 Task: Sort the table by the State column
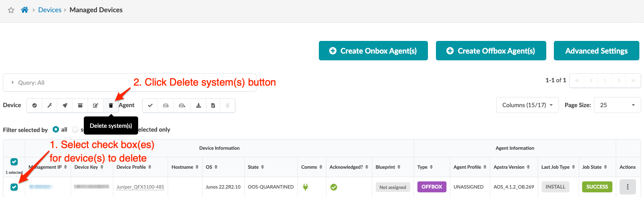(x=262, y=167)
